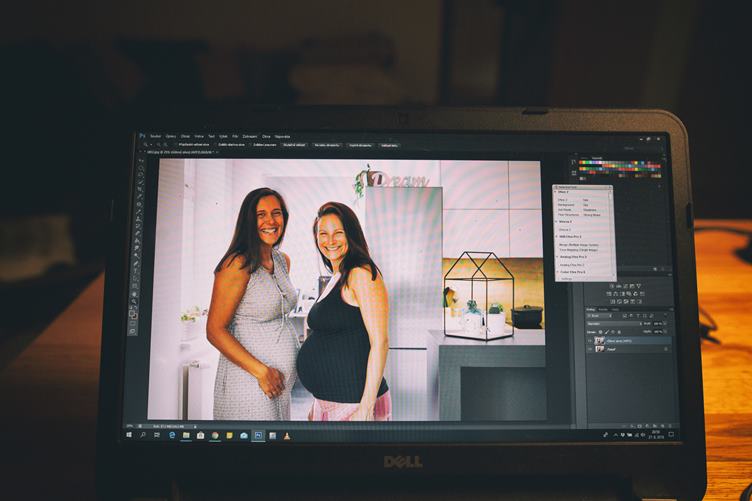Collapse the Dfine 2 section in Selective Tool

556,192
